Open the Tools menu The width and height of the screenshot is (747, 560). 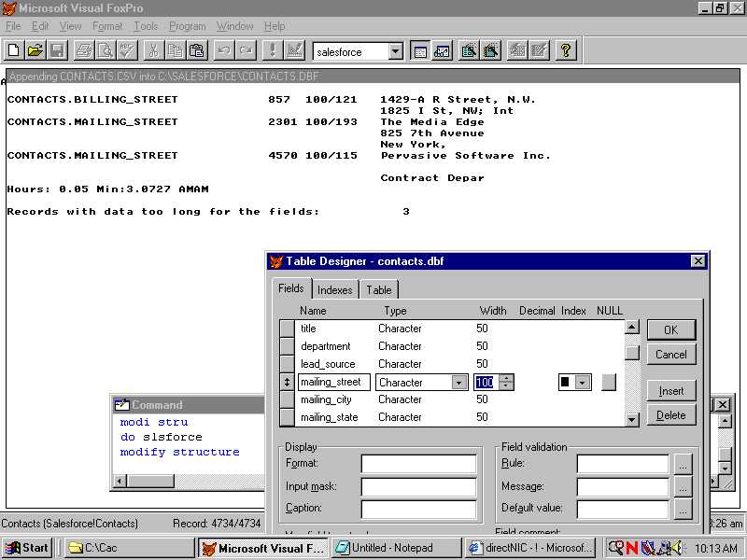coord(146,26)
